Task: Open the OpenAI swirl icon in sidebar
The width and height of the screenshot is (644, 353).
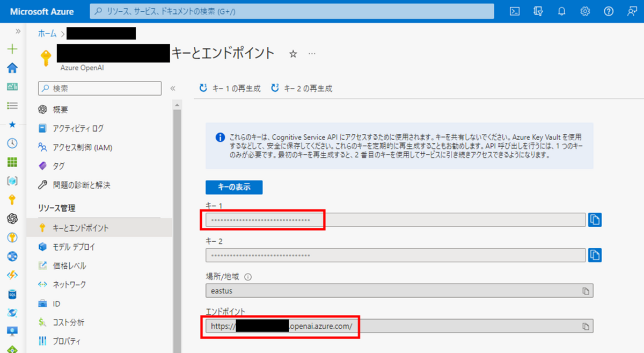Action: [x=12, y=219]
